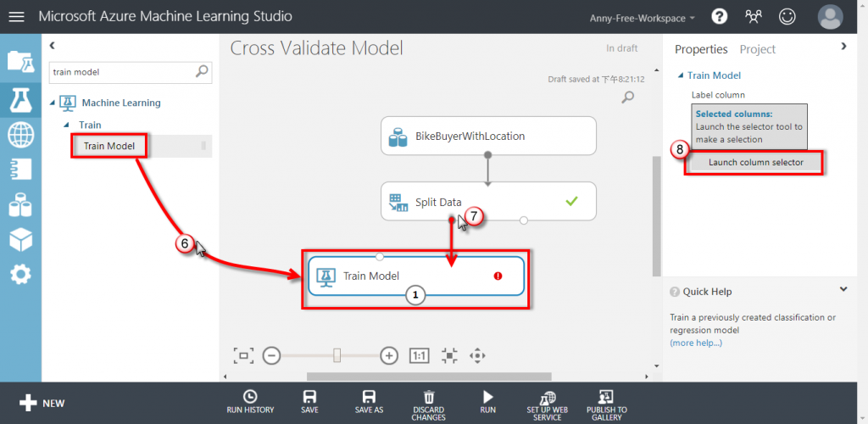The height and width of the screenshot is (424, 868).
Task: Click the Train Model output port
Action: pyautogui.click(x=415, y=296)
